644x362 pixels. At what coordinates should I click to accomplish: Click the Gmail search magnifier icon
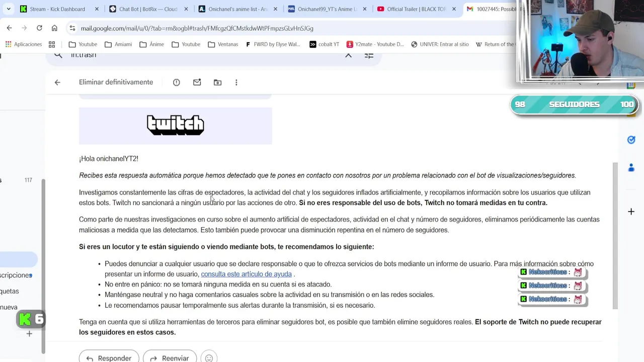tap(58, 55)
